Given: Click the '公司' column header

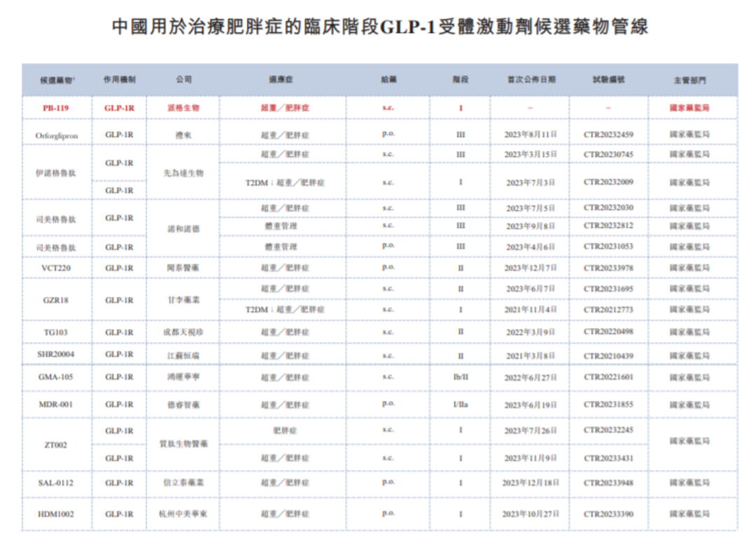Looking at the screenshot, I should 183,80.
